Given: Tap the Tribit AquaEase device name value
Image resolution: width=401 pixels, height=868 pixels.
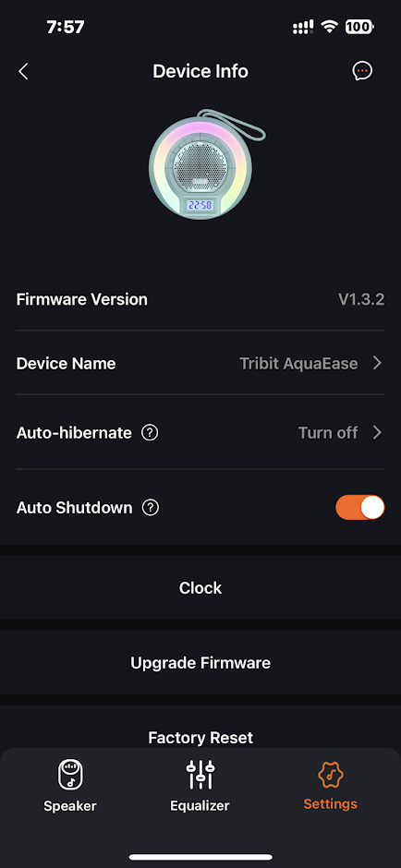Looking at the screenshot, I should pyautogui.click(x=298, y=363).
